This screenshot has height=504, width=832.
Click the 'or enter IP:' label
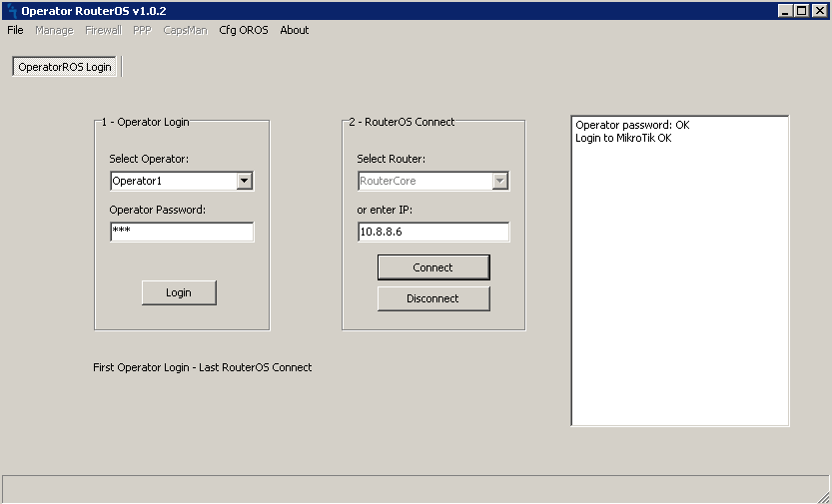tap(385, 210)
